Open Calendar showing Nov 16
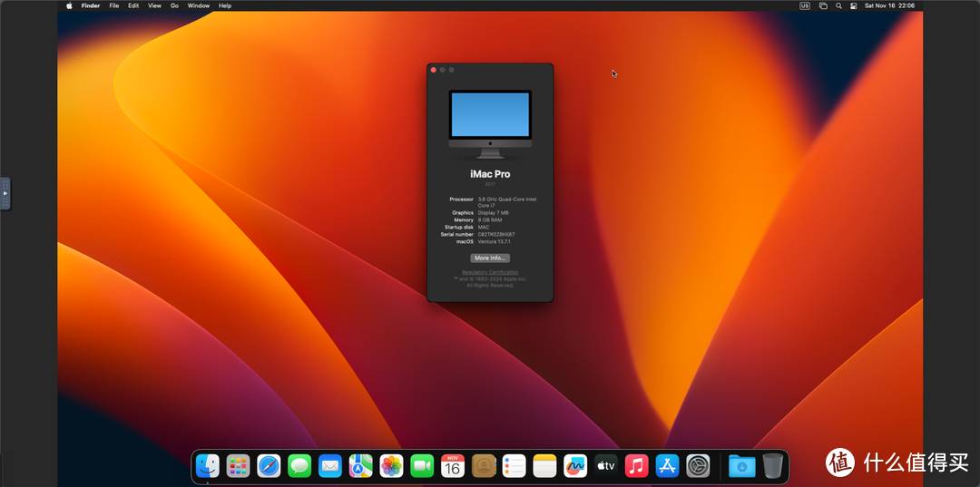This screenshot has height=487, width=980. point(453,466)
